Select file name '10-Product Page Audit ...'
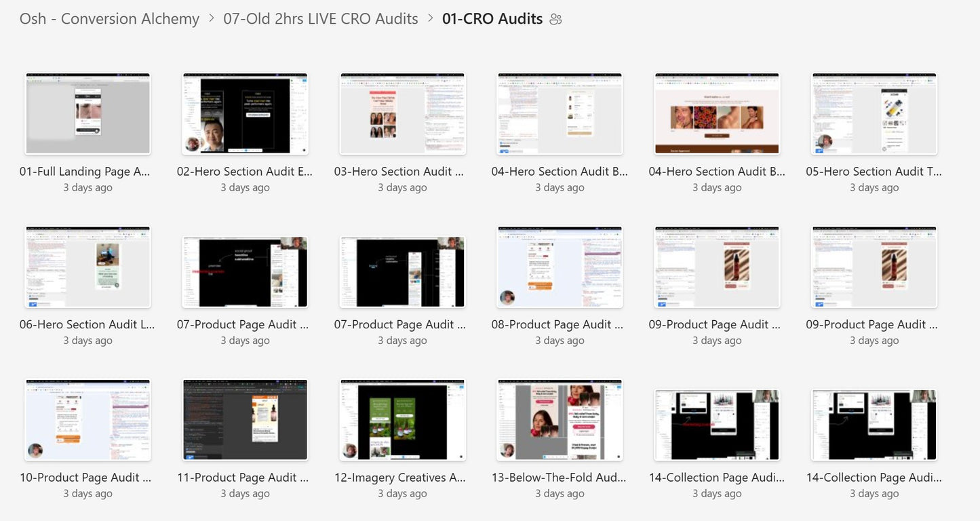 [85, 478]
